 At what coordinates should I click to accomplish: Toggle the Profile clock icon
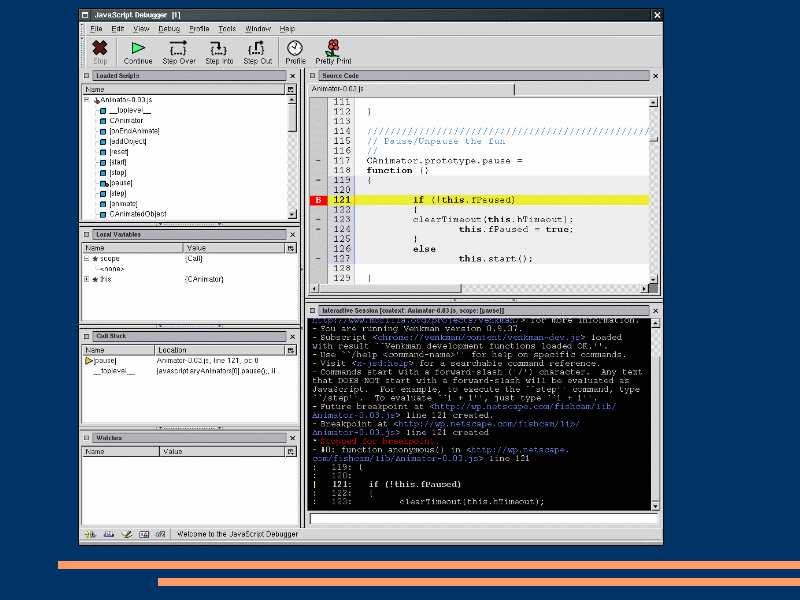[x=295, y=48]
